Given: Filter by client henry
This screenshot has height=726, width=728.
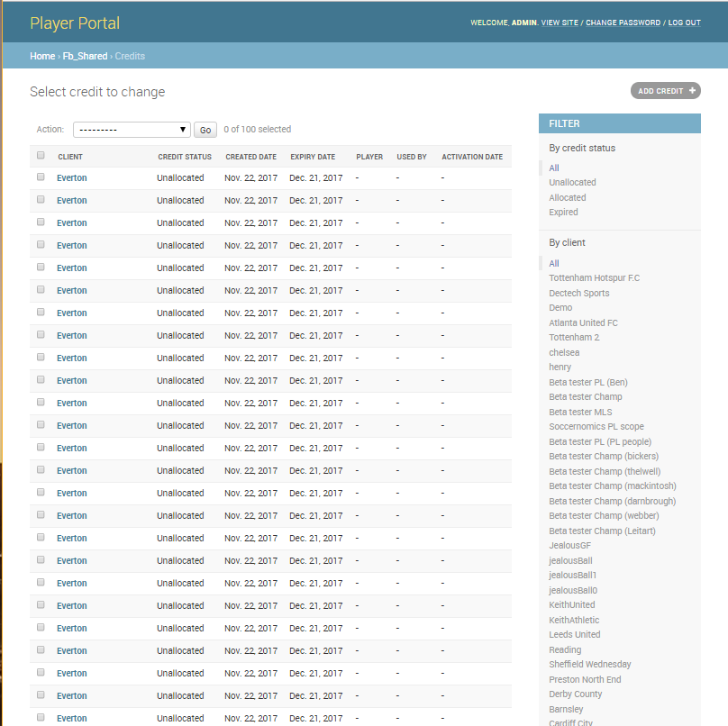Looking at the screenshot, I should pos(560,368).
